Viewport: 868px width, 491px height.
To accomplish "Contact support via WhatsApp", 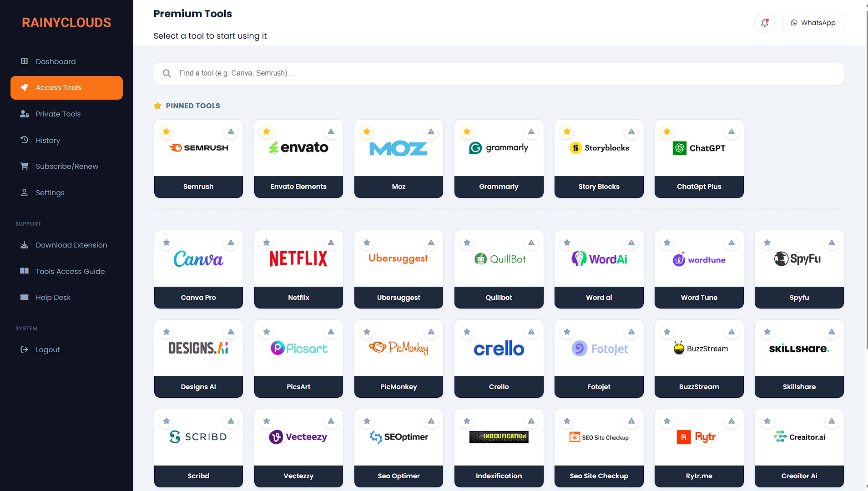I will [x=813, y=23].
